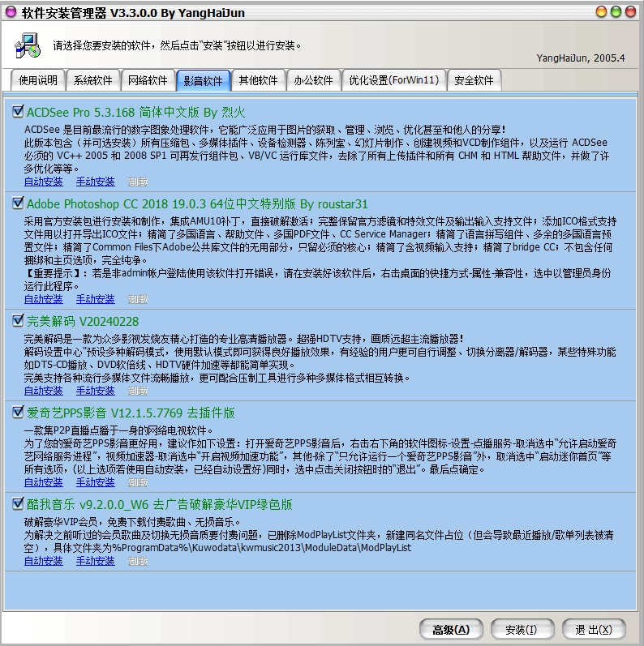Click the purple app icon in title bar
Screen dimensions: 644x646
click(x=11, y=12)
